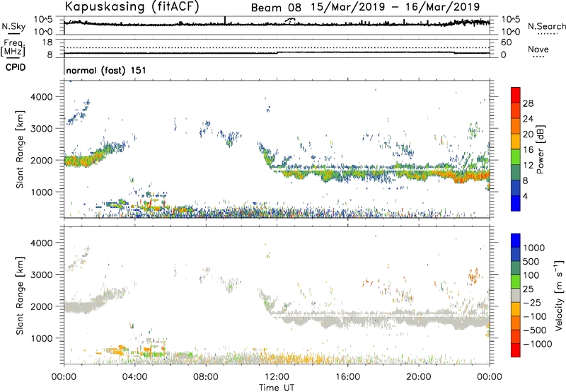Viewport: 566px width, 392px height.
Task: Click the normal (fast) 151 CPID text
Action: [x=106, y=70]
